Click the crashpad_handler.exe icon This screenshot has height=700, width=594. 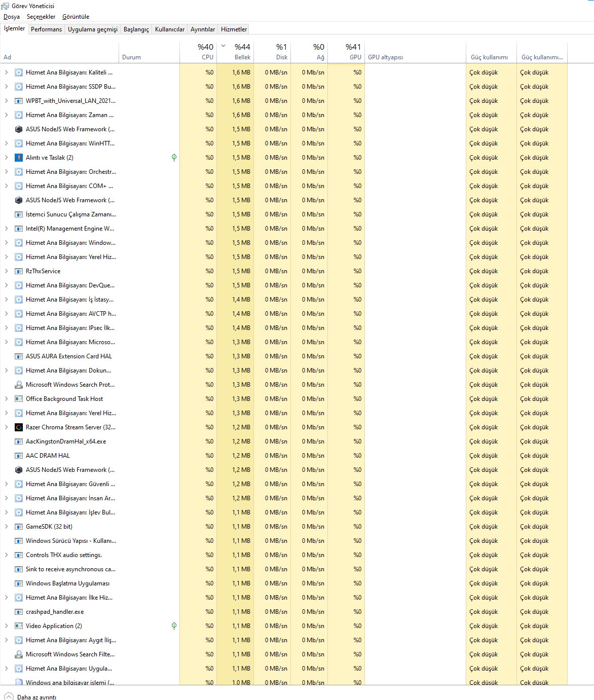19,612
